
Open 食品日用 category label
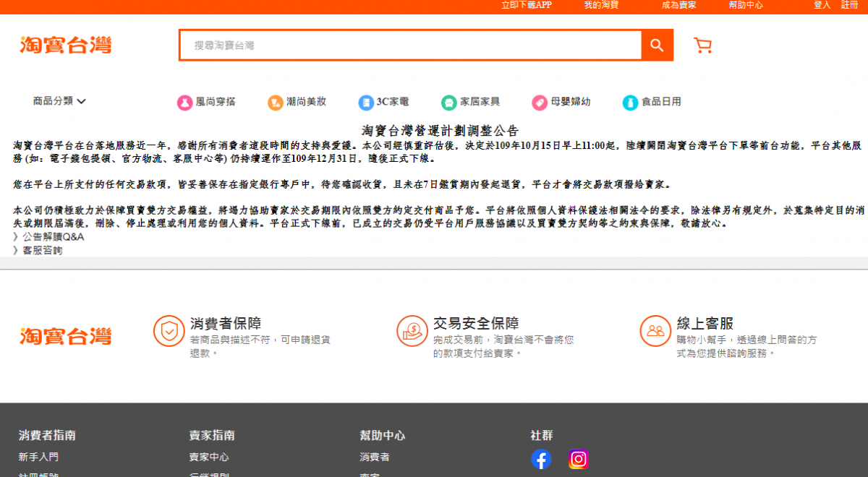[x=662, y=102]
